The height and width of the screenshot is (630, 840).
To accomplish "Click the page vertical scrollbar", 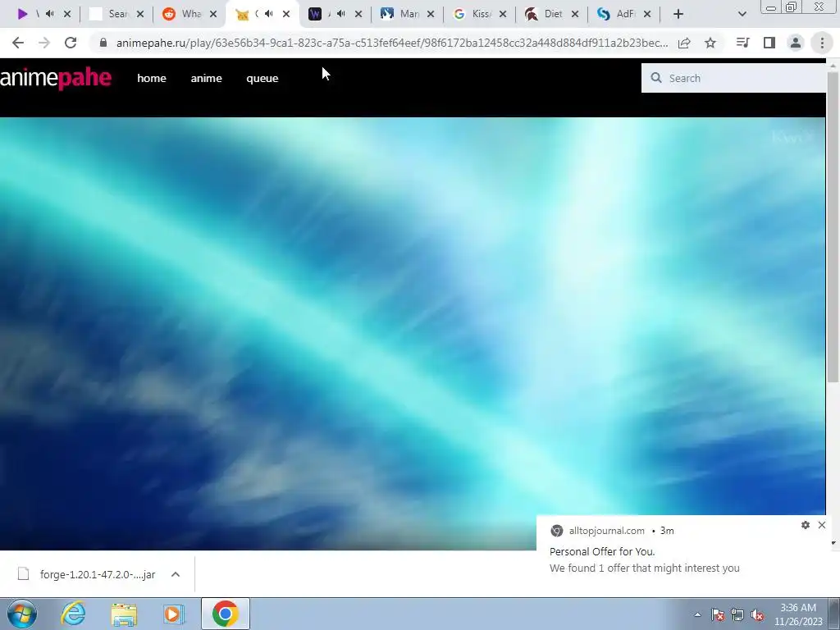I will pos(833,226).
